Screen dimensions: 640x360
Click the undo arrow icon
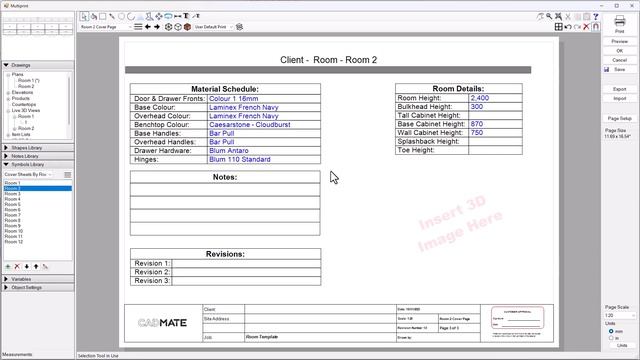[x=568, y=27]
